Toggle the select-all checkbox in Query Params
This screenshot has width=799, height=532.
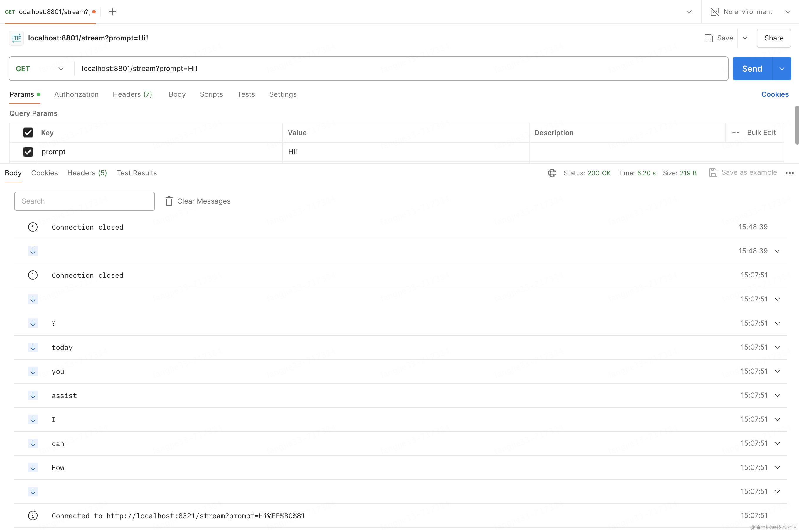click(28, 132)
